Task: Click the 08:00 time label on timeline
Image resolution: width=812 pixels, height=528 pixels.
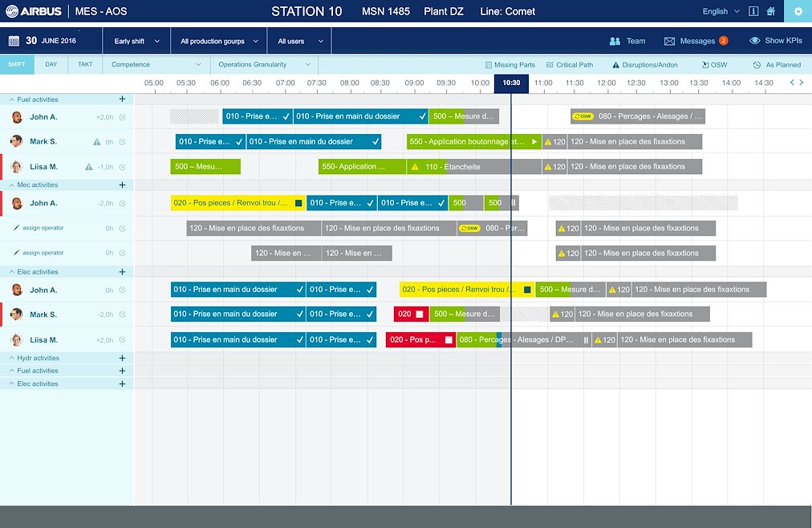Action: click(x=350, y=83)
